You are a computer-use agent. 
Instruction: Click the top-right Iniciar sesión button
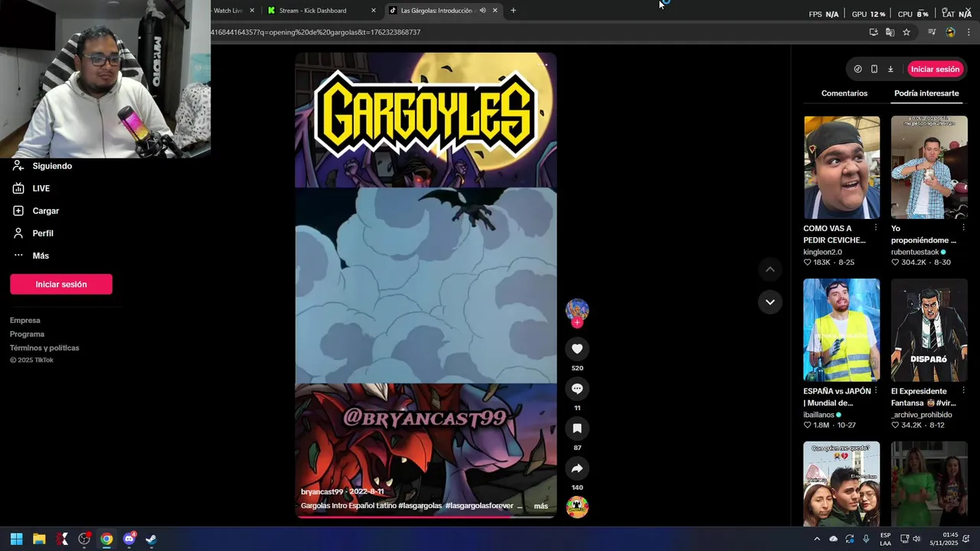tap(935, 69)
